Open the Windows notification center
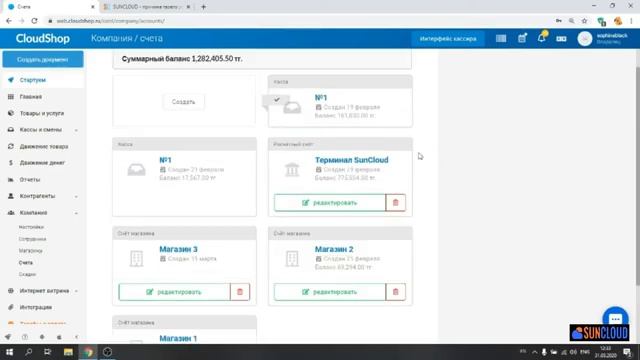Image resolution: width=640 pixels, height=360 pixels. coord(627,352)
